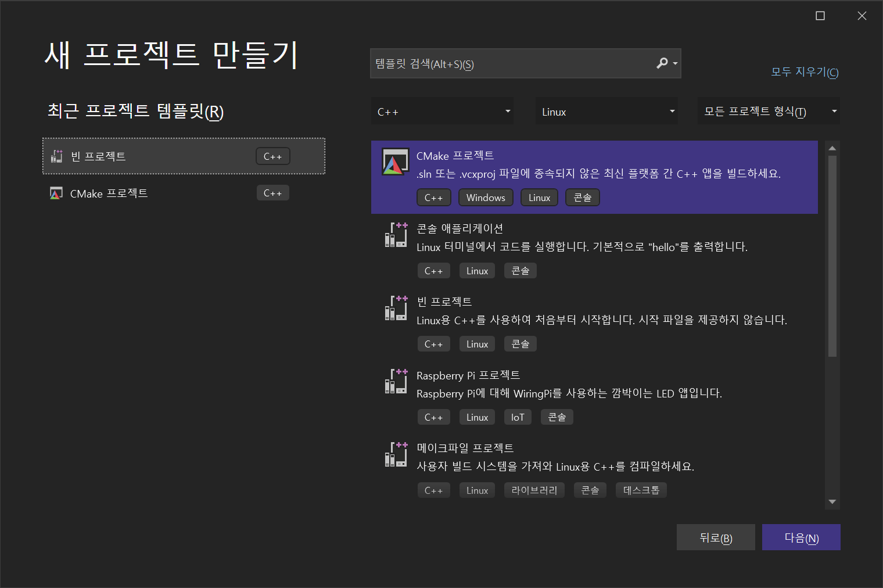Viewport: 883px width, 588px height.
Task: Click Windows tag on CMake 프로젝트
Action: 486,198
